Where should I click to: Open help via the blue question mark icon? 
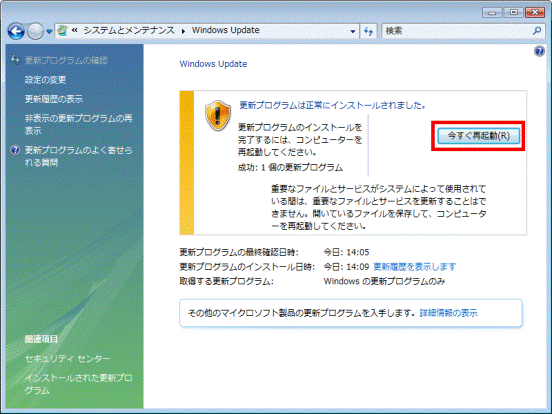539,51
